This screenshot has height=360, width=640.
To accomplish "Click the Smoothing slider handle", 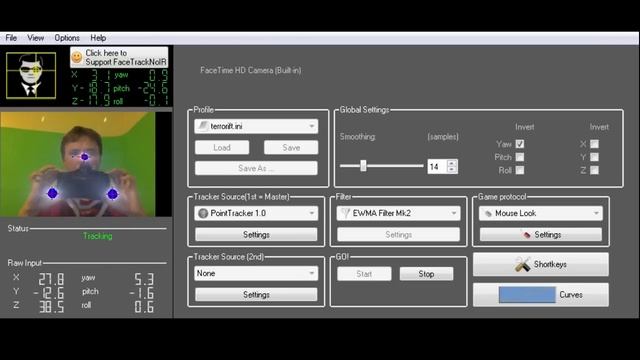I will pyautogui.click(x=363, y=166).
